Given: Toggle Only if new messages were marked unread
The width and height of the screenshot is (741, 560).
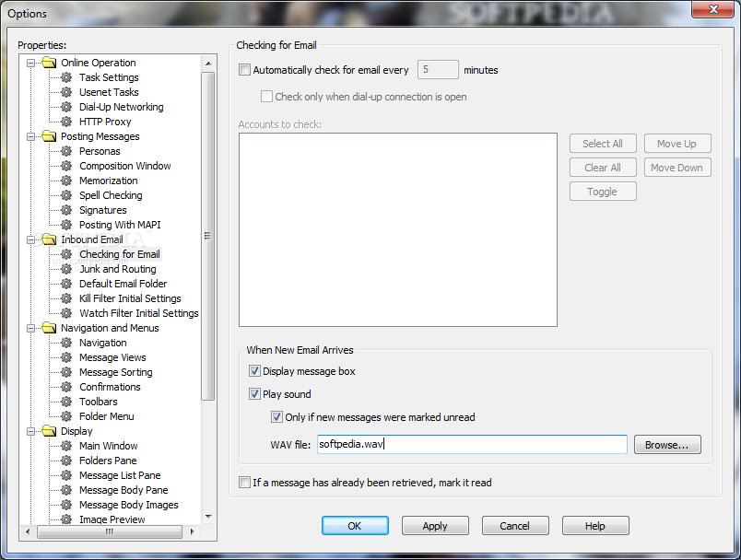Looking at the screenshot, I should coord(276,417).
